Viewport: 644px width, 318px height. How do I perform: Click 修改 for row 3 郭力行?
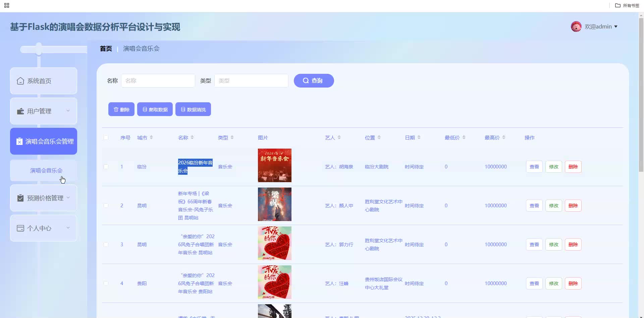tap(554, 245)
